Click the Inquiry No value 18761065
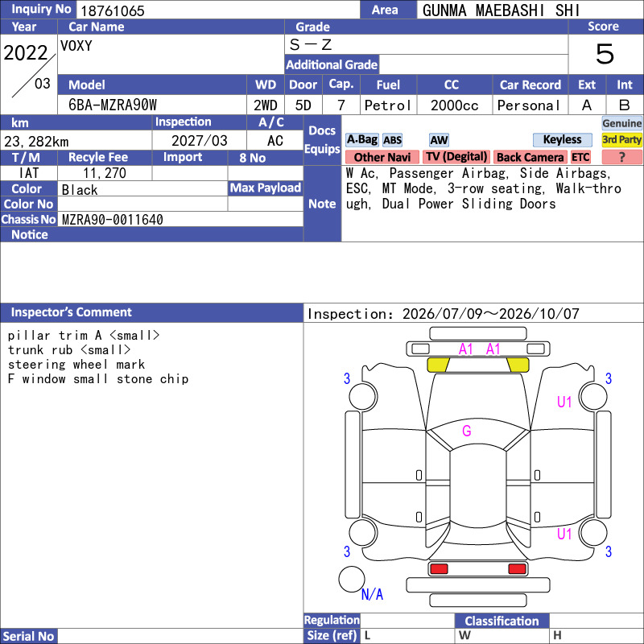The width and height of the screenshot is (644, 644). point(113,10)
